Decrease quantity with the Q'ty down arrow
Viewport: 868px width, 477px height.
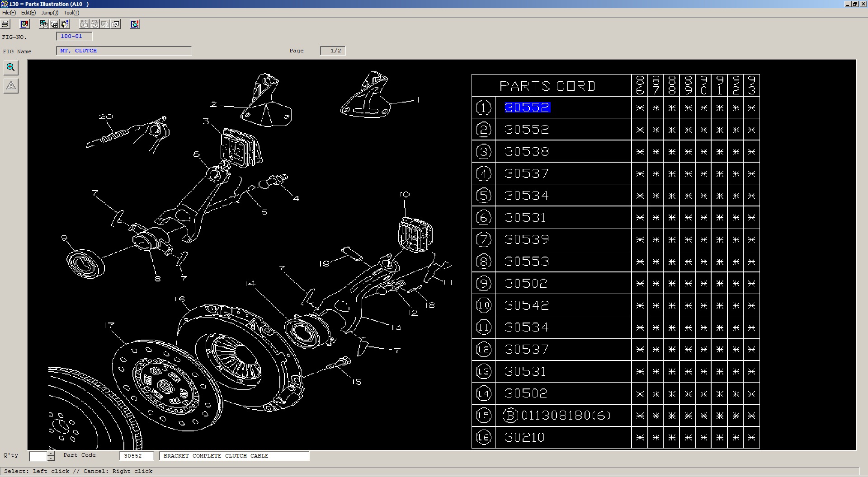51,458
